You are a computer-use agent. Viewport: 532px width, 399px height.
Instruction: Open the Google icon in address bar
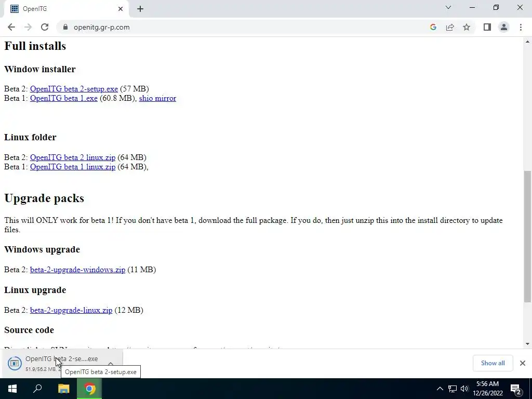coord(433,27)
